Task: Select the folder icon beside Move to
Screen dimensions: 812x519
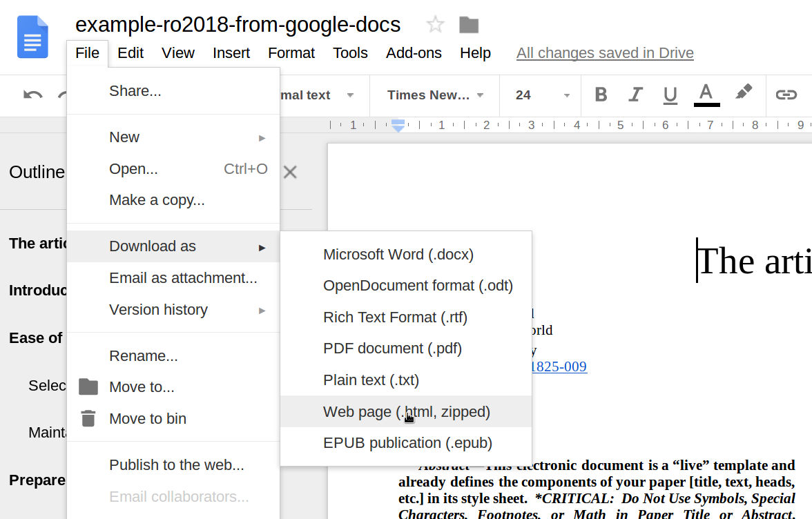Action: tap(88, 386)
